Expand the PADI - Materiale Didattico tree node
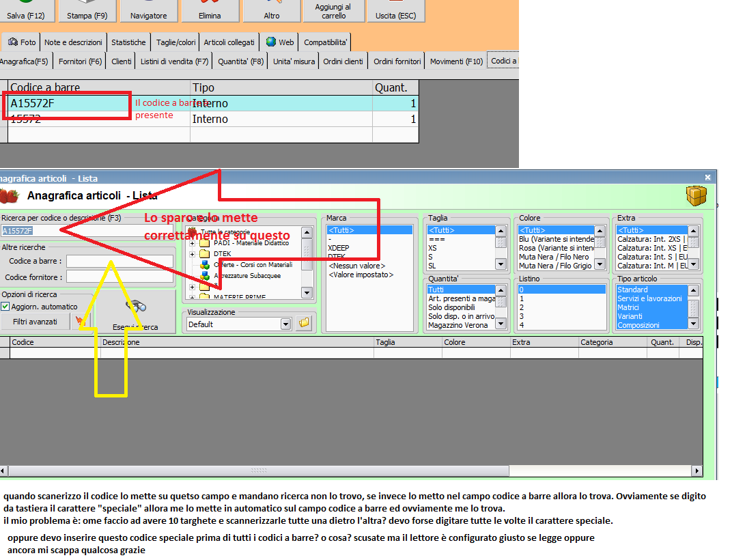The width and height of the screenshot is (732, 560). click(x=193, y=243)
